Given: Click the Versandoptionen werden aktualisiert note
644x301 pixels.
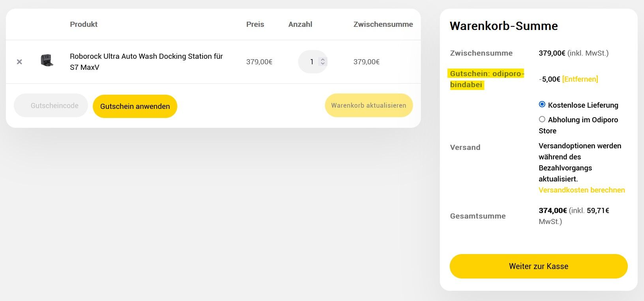Looking at the screenshot, I should click(x=580, y=162).
